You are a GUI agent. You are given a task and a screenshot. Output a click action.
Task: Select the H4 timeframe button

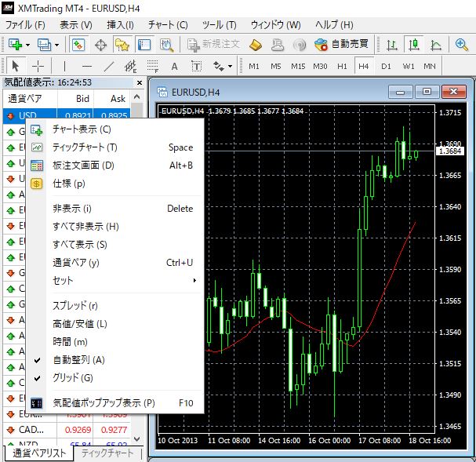[x=364, y=66]
